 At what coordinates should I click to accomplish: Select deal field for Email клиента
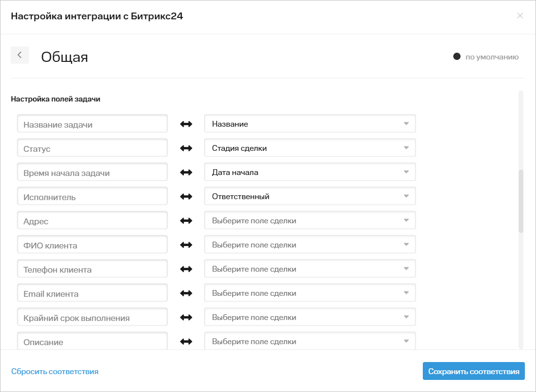pos(310,293)
